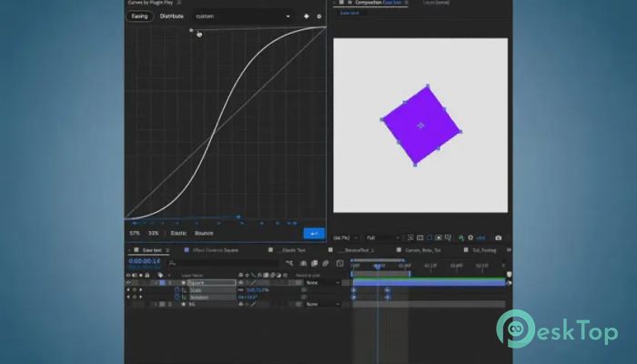Select the second Rotation keyframe in timeline
The width and height of the screenshot is (637, 364).
click(387, 298)
